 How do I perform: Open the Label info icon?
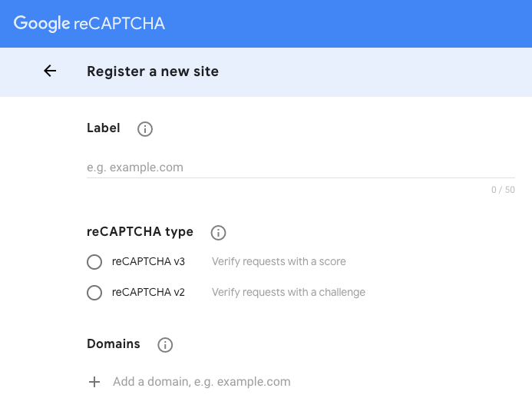click(145, 129)
